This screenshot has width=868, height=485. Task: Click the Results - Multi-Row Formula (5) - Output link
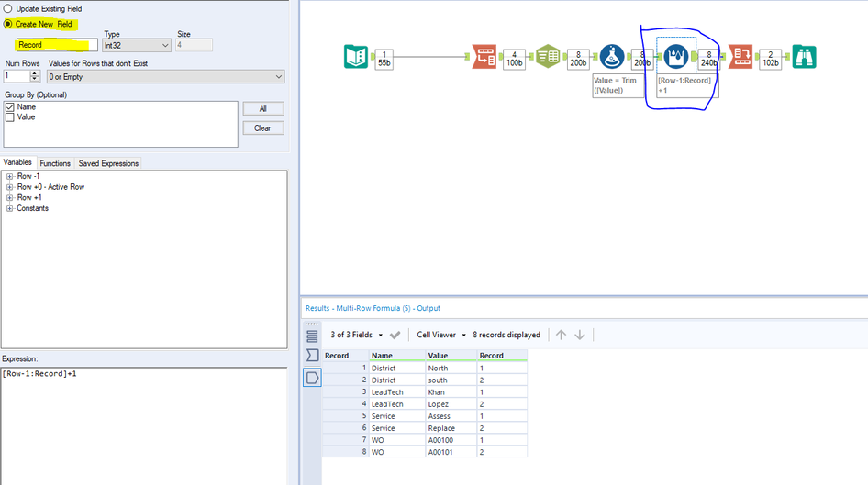pyautogui.click(x=373, y=309)
